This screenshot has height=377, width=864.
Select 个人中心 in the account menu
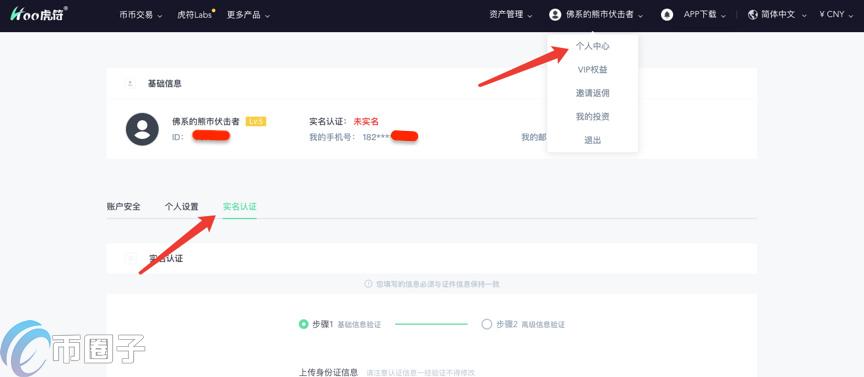click(592, 46)
